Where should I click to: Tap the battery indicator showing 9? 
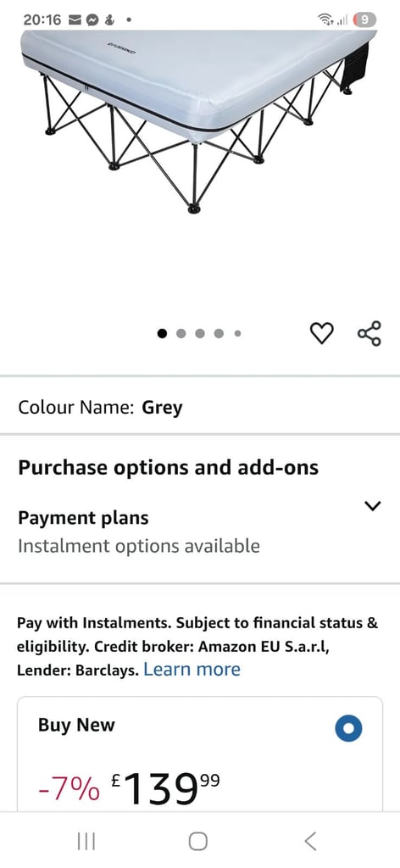tap(364, 20)
